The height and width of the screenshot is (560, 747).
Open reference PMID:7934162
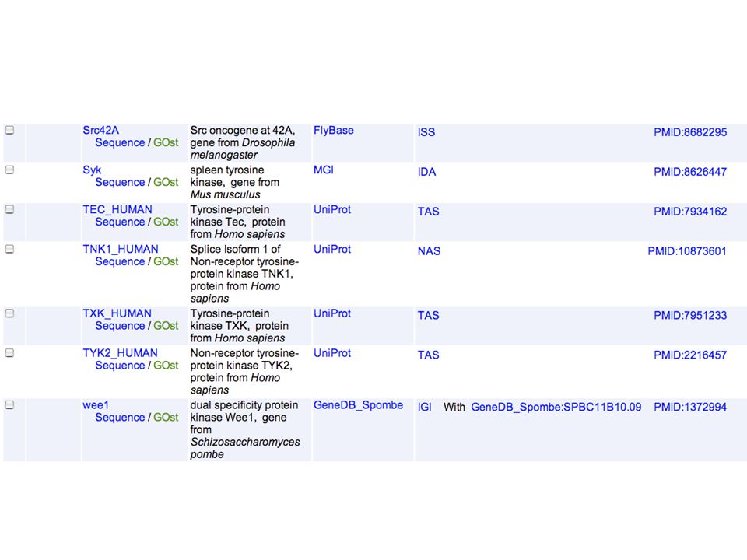(690, 211)
